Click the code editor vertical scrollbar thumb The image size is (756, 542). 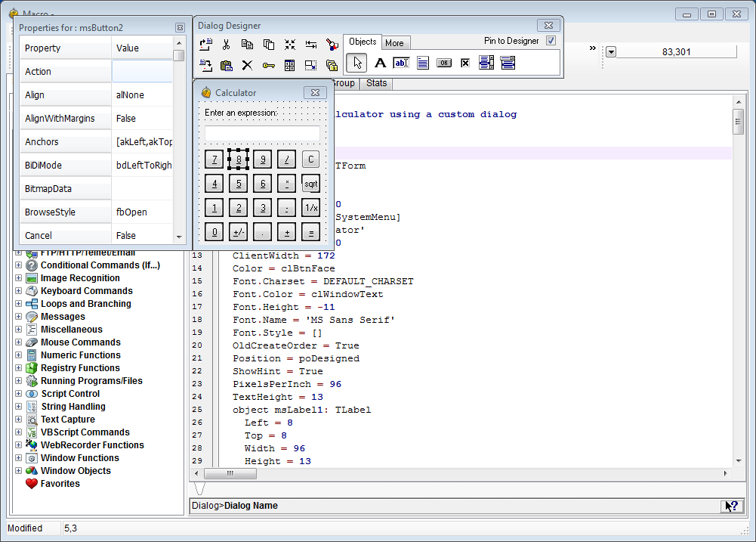(x=738, y=122)
